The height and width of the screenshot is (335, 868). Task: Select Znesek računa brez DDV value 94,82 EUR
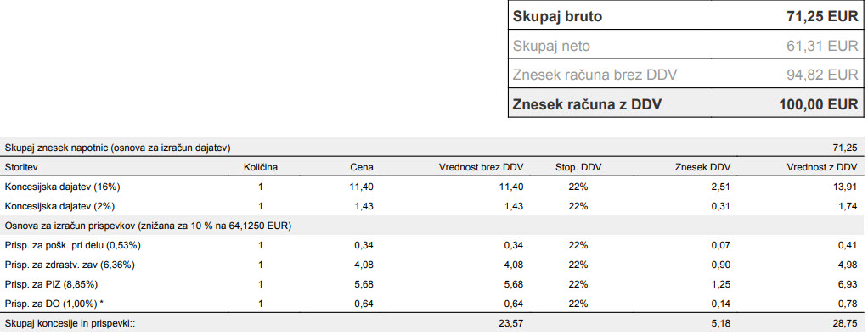tap(823, 75)
